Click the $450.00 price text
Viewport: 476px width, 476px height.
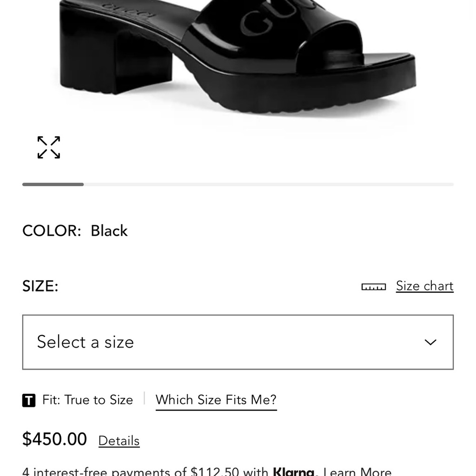(54, 439)
